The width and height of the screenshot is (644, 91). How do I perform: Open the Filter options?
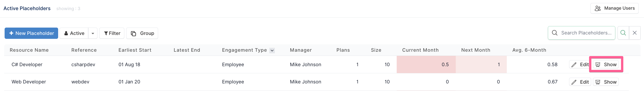pos(112,33)
